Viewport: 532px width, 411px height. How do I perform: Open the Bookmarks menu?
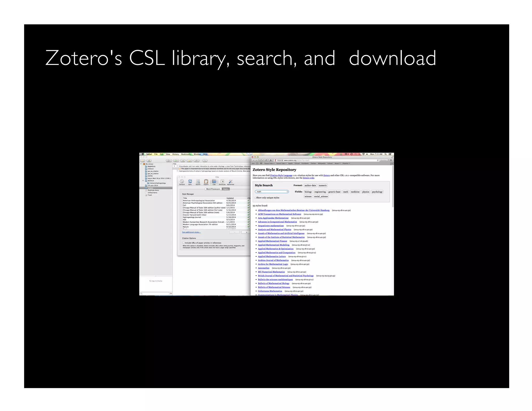point(186,154)
